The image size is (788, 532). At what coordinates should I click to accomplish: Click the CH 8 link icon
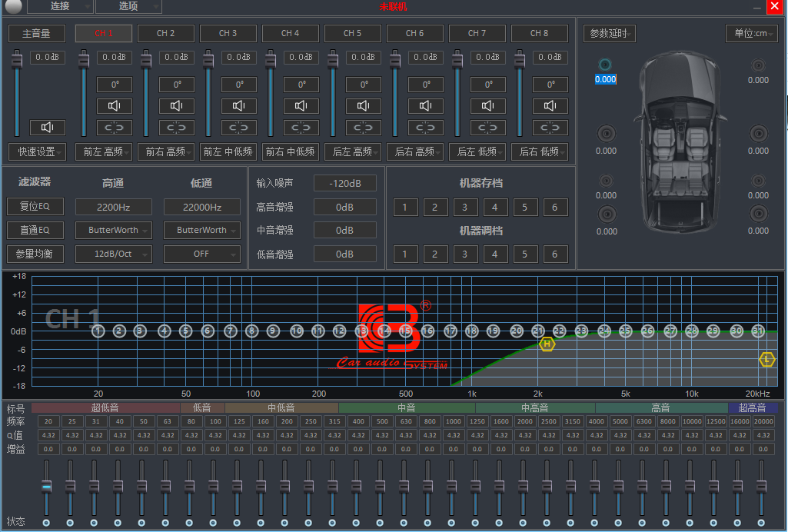tap(550, 128)
